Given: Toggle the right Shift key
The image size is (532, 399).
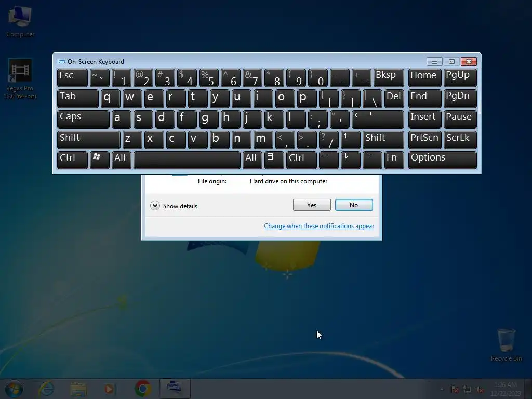Looking at the screenshot, I should [x=383, y=140].
